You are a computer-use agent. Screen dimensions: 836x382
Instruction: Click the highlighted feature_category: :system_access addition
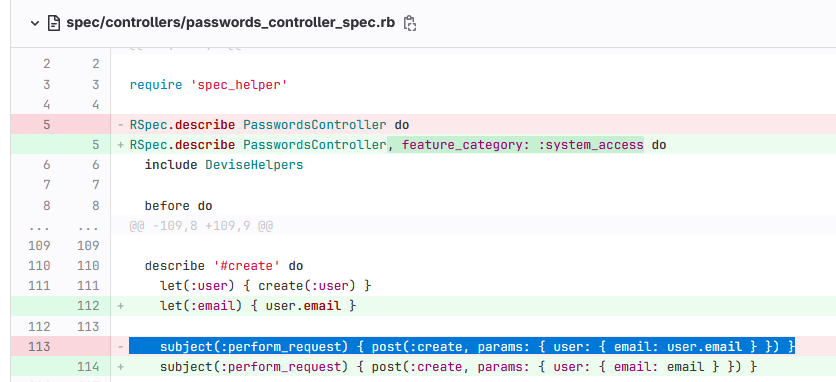[x=515, y=145]
